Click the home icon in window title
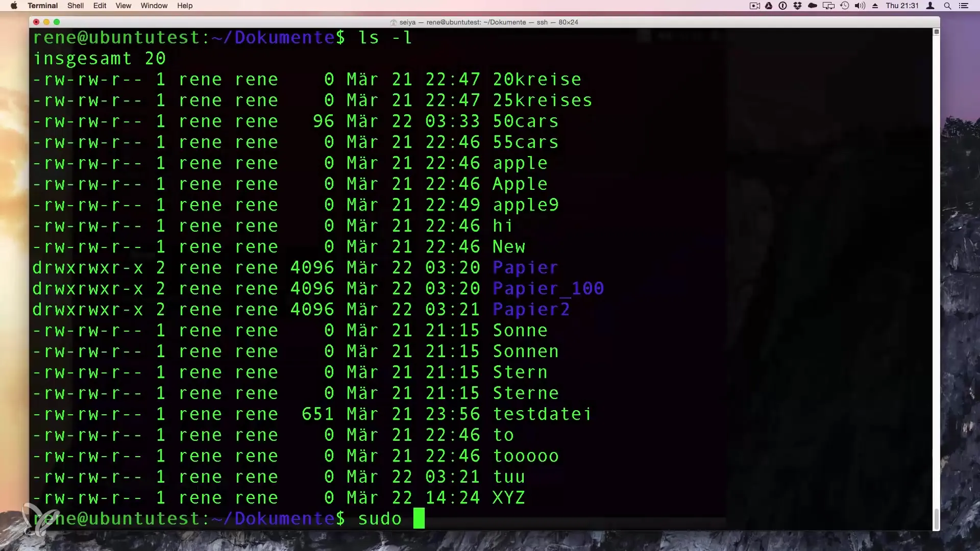The image size is (980, 551). coord(393,22)
